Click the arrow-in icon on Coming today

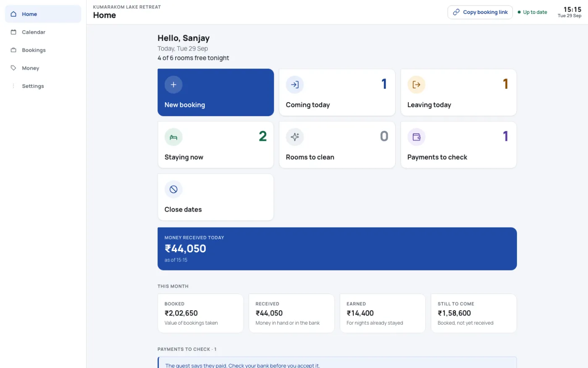tap(295, 85)
